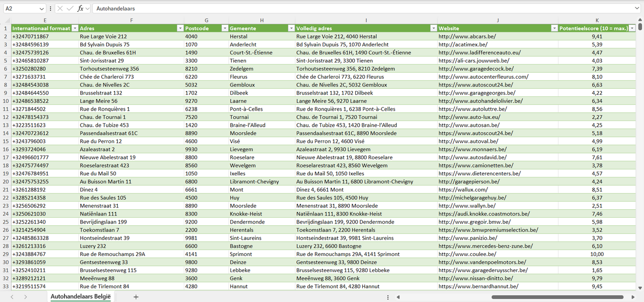Open the Website column filter dropdown

coord(554,28)
